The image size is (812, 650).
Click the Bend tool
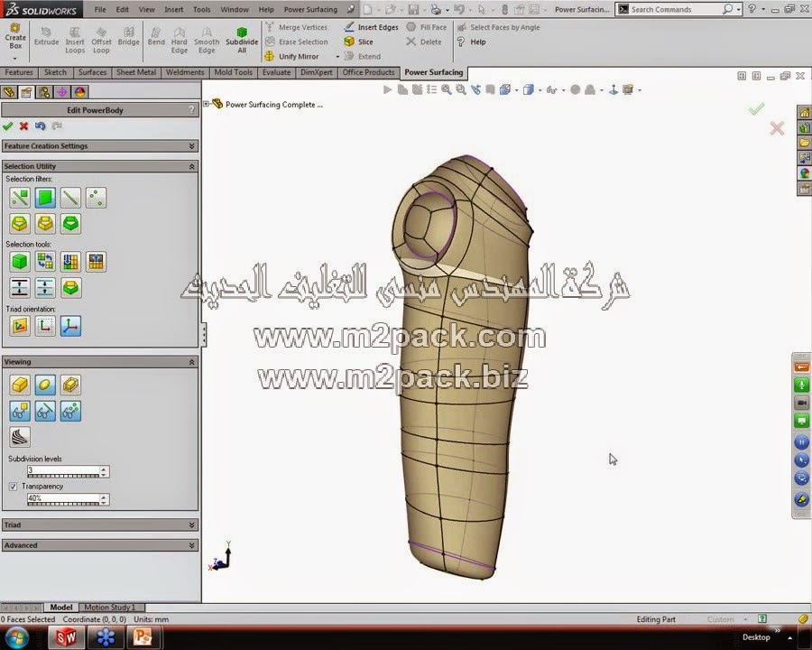point(156,36)
